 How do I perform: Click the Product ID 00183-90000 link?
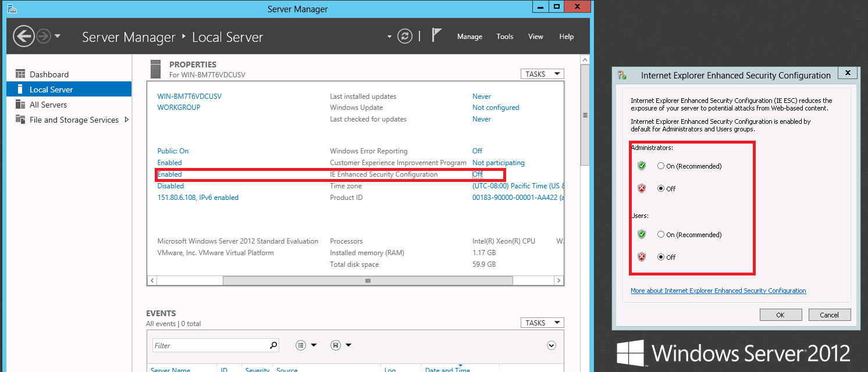pyautogui.click(x=518, y=198)
